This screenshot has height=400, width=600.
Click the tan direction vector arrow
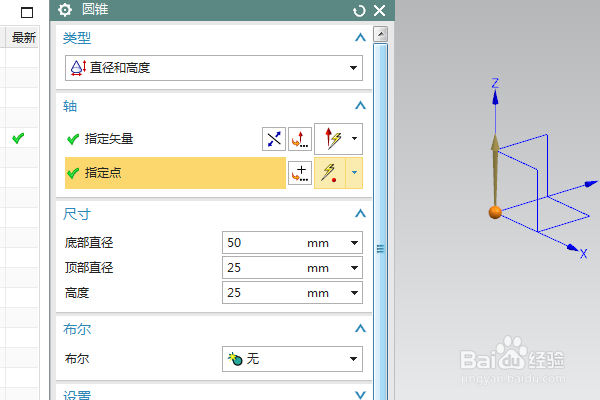(495, 168)
